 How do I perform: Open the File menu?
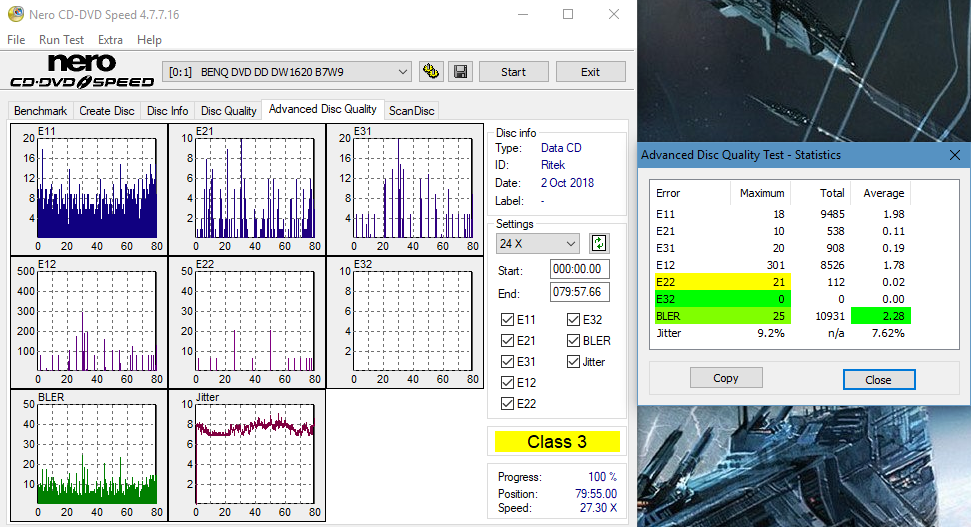tap(16, 40)
